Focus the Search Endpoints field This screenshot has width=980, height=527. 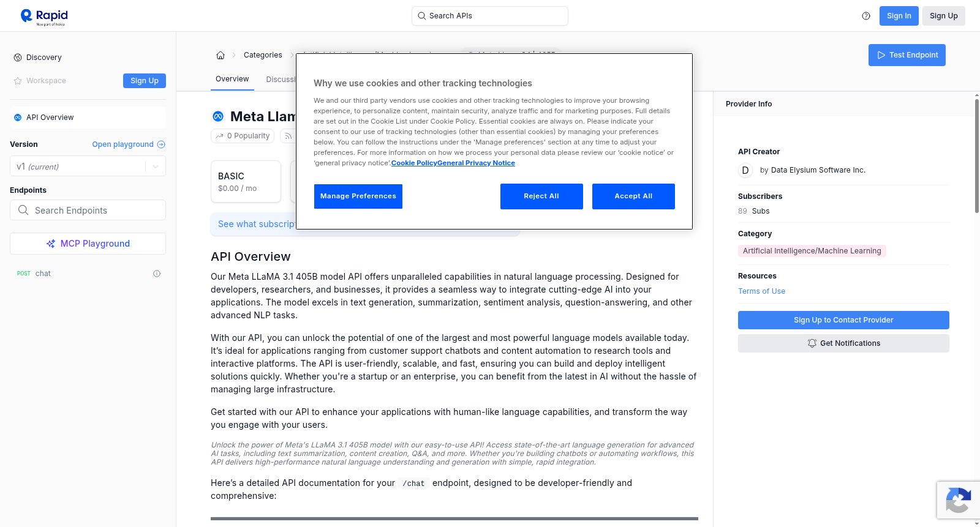(x=88, y=210)
